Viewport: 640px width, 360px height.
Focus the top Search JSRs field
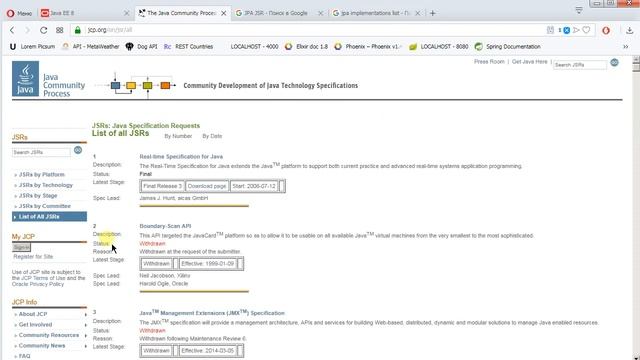[x=580, y=65]
